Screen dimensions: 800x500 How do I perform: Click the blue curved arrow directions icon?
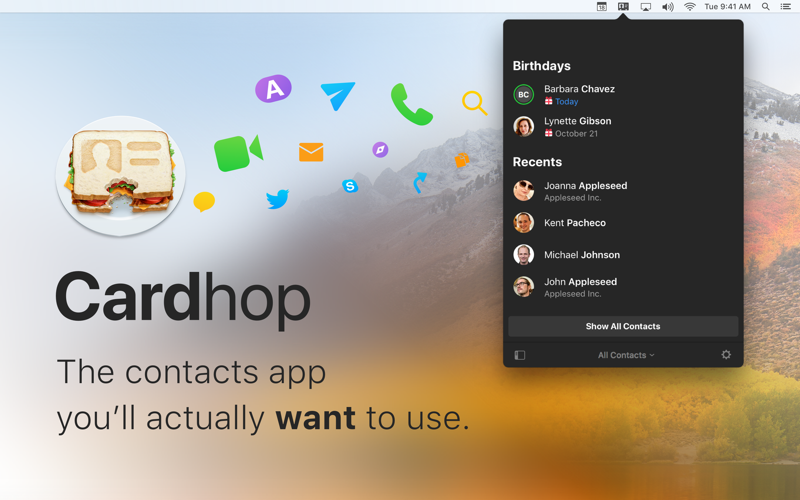[420, 183]
